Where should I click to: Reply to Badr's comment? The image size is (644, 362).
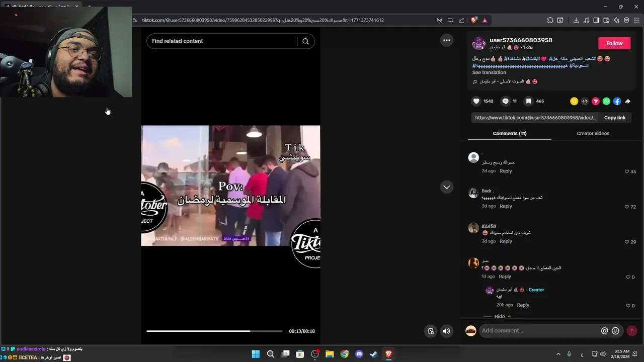(x=506, y=206)
